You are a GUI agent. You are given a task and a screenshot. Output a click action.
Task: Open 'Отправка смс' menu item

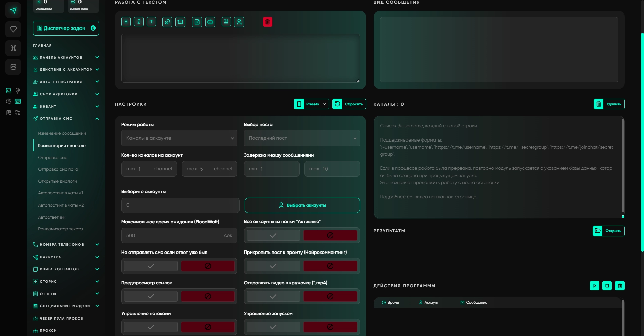(x=53, y=158)
